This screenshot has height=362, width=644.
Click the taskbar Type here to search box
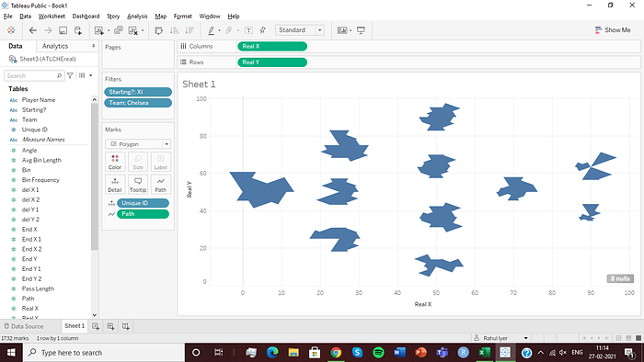pos(103,353)
